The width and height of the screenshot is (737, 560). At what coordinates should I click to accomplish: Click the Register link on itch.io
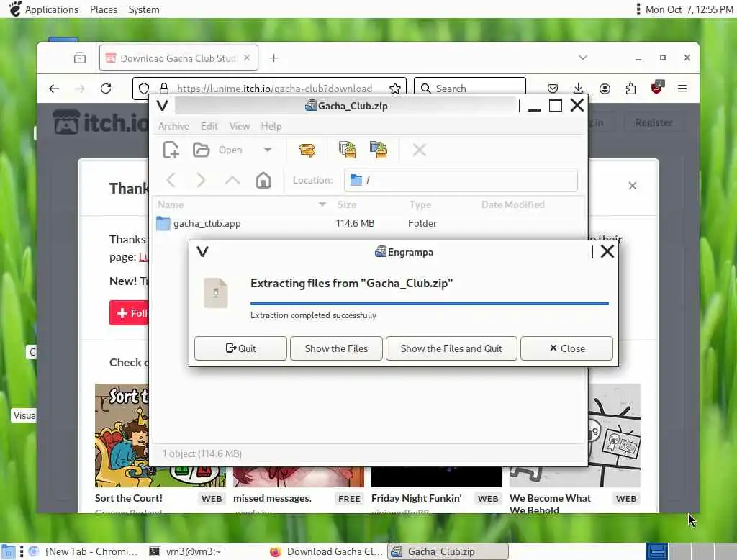654,122
